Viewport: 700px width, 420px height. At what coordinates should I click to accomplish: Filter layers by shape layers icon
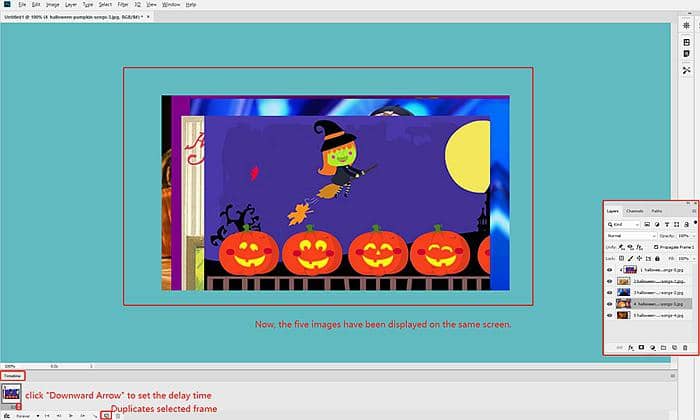click(676, 225)
